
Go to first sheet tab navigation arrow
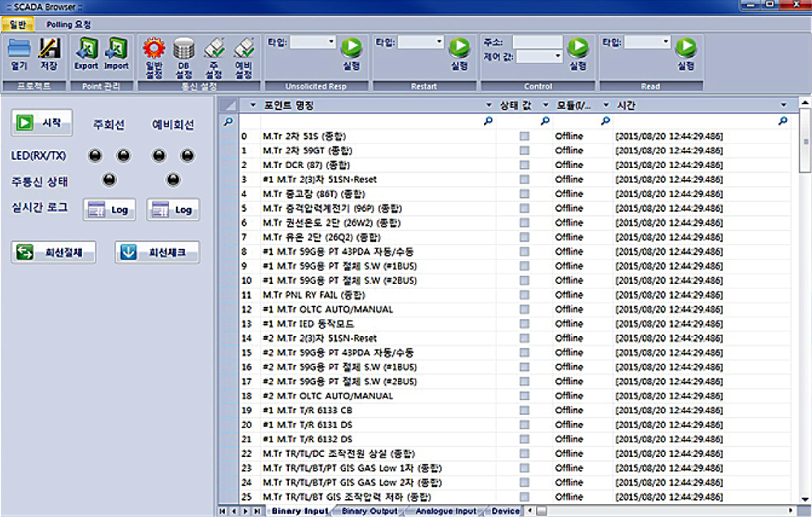pos(222,511)
